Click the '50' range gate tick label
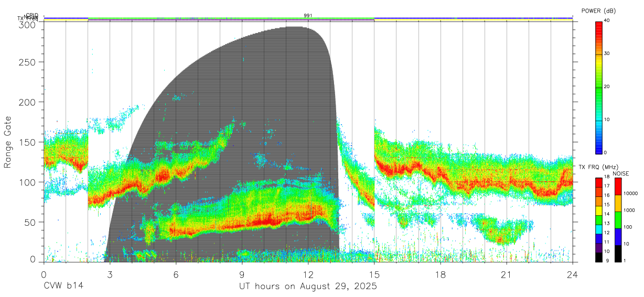This screenshot has width=644, height=297. click(x=30, y=222)
